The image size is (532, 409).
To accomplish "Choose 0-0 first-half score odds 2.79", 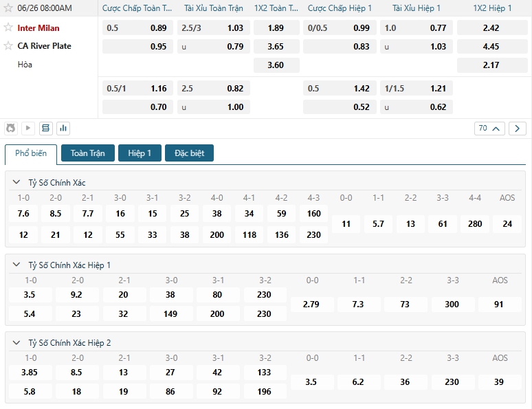I will [x=311, y=305].
